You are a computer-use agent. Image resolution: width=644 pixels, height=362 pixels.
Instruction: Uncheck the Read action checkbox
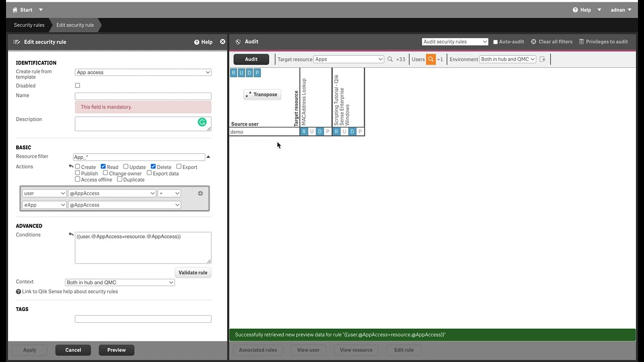pos(103,166)
